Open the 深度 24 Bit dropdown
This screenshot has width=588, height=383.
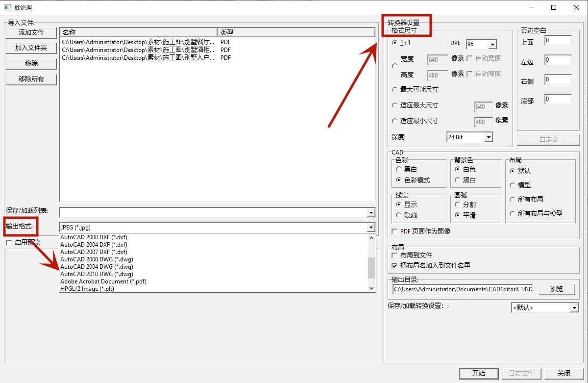pyautogui.click(x=488, y=137)
